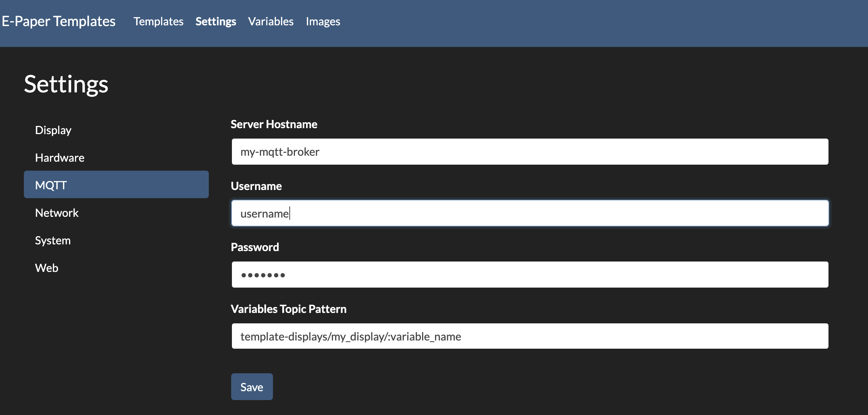Expand the System settings section

click(x=53, y=240)
